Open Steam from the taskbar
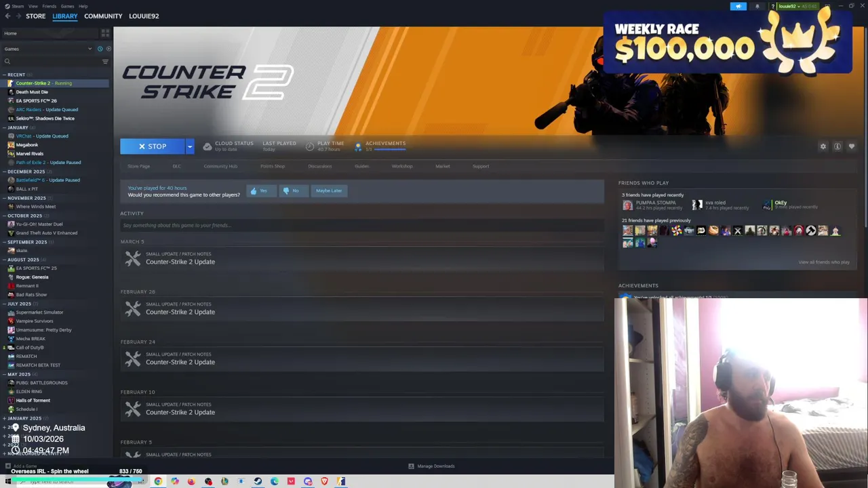The height and width of the screenshot is (488, 868). [x=258, y=481]
